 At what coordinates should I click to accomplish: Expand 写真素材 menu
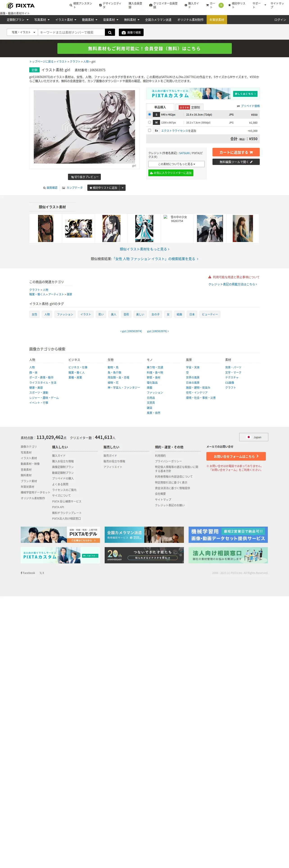pyautogui.click(x=42, y=20)
